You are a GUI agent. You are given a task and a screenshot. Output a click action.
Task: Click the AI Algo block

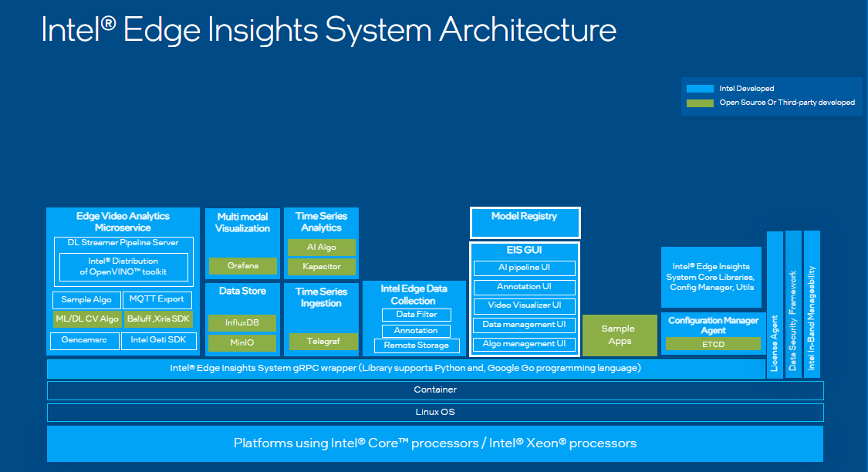[322, 248]
